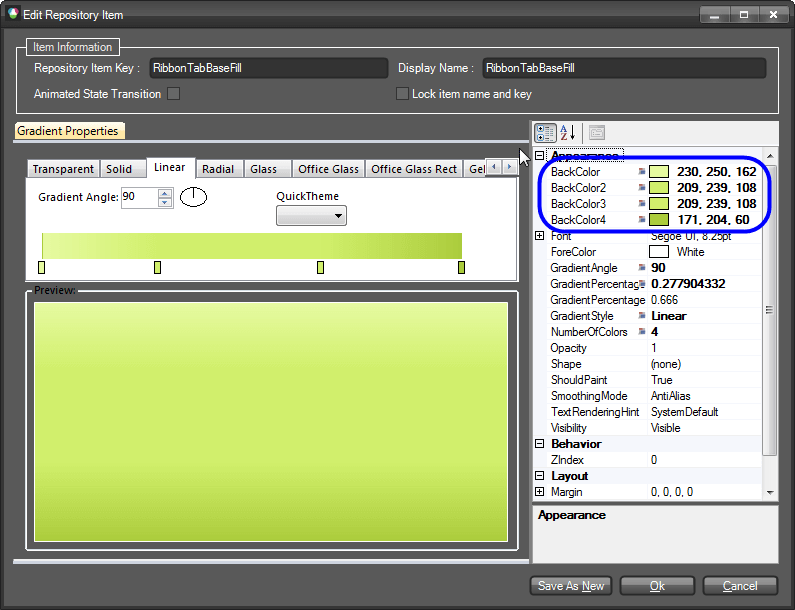Click the NumberOfColors value 4
This screenshot has width=795, height=610.
coord(655,332)
